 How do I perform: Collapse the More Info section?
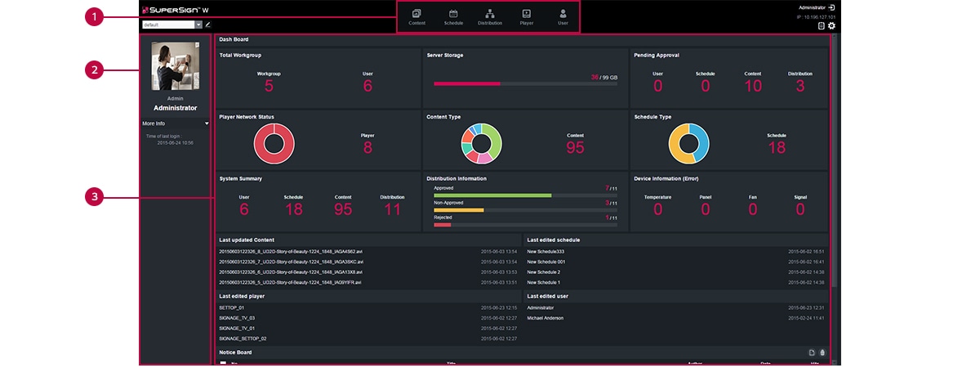207,123
